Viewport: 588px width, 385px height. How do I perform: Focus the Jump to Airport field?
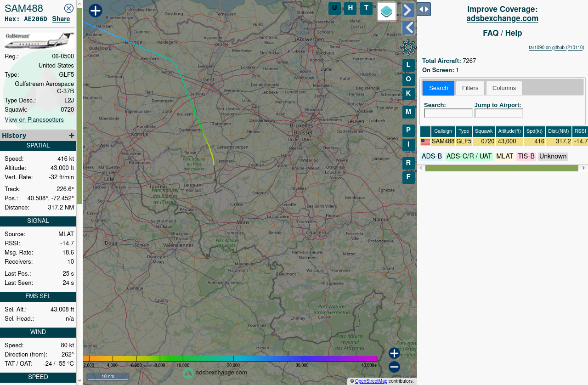499,113
